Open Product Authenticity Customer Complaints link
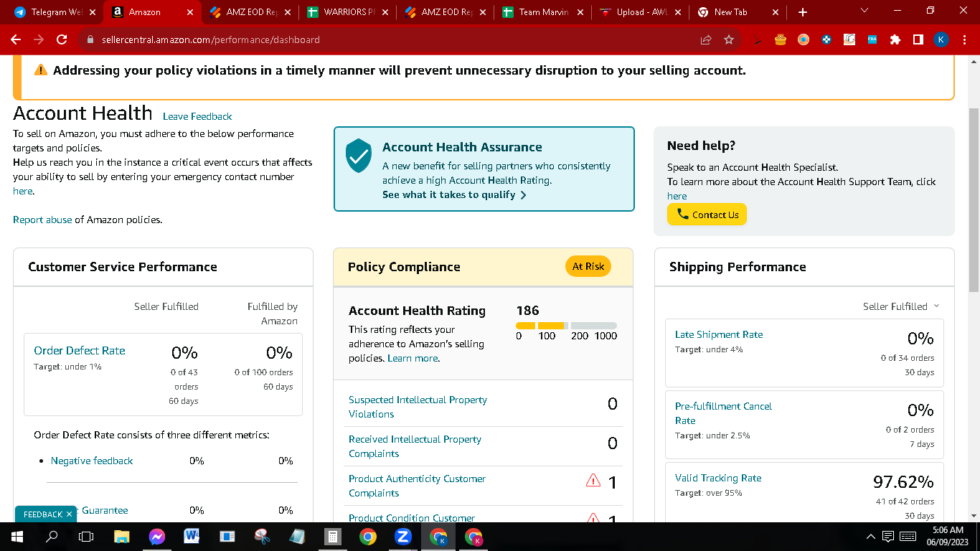980x551 pixels. click(x=417, y=486)
